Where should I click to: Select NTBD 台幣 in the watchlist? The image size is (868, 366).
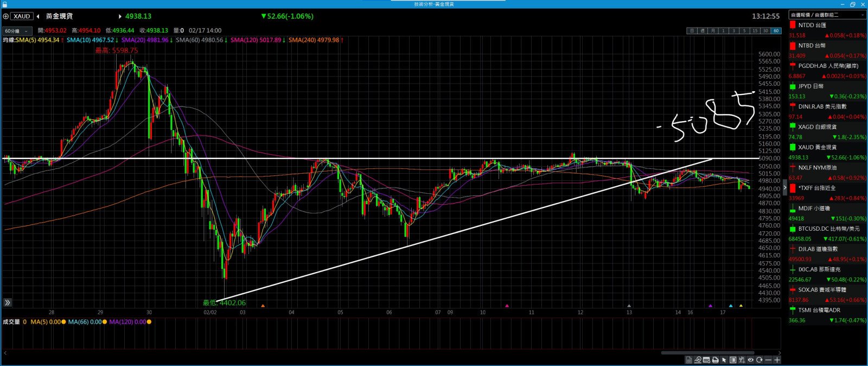827,51
